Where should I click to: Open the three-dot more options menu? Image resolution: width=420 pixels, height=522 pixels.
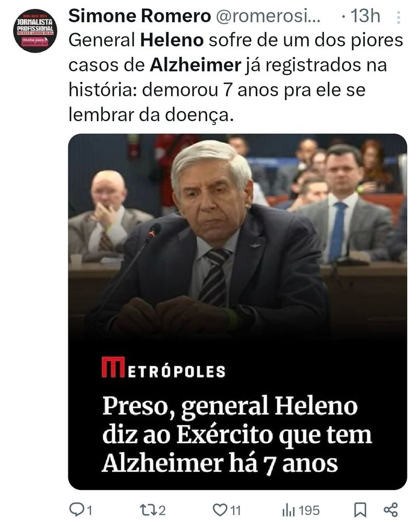pyautogui.click(x=398, y=18)
